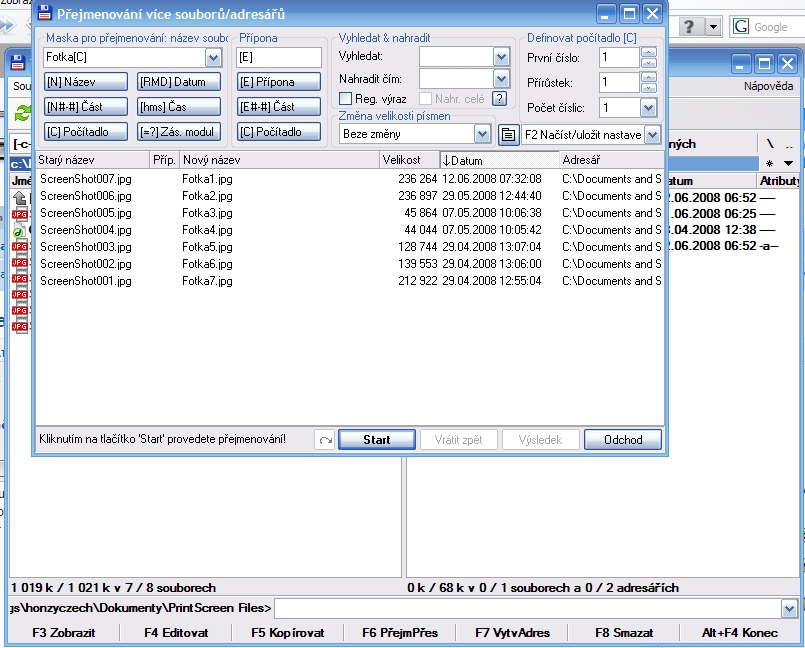Screen dimensions: 805x648
Task: Sort by Příp. column header
Action: tap(164, 160)
